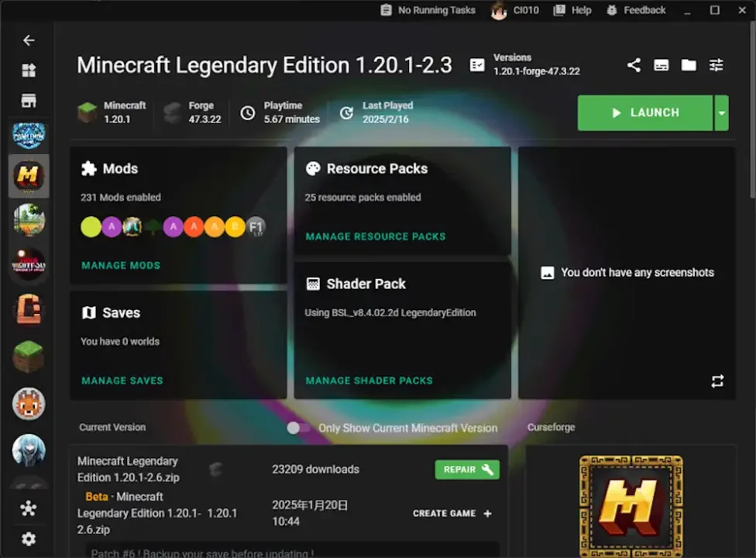Click the No Running Tasks status indicator
This screenshot has width=756, height=558.
coord(428,10)
